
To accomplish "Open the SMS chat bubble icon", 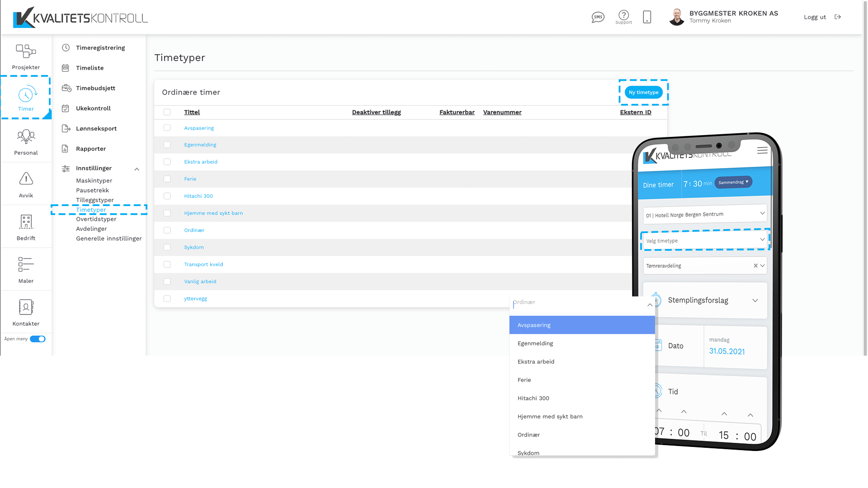I will click(x=598, y=17).
